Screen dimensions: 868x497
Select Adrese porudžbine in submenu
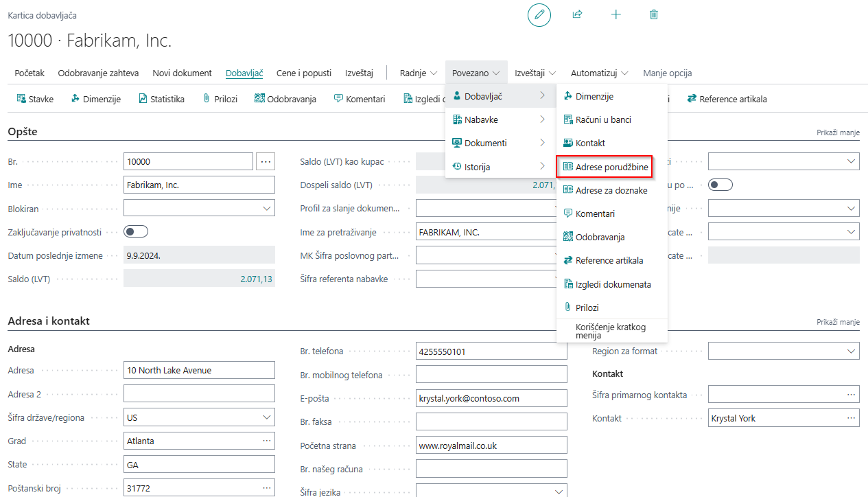(x=611, y=167)
